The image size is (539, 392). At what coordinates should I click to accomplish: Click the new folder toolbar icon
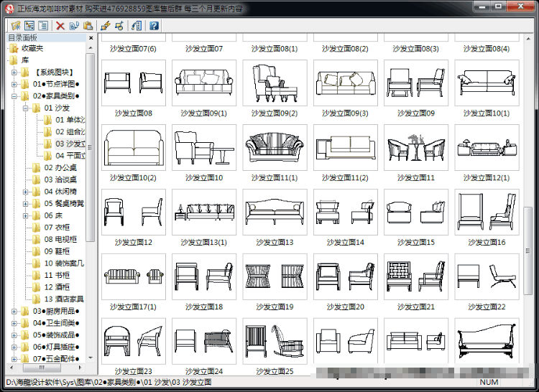point(16,26)
